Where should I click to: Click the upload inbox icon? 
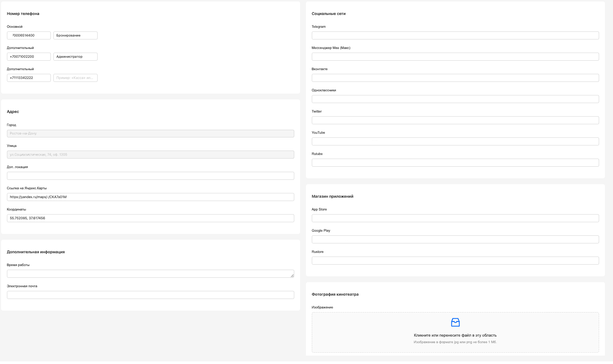455,322
